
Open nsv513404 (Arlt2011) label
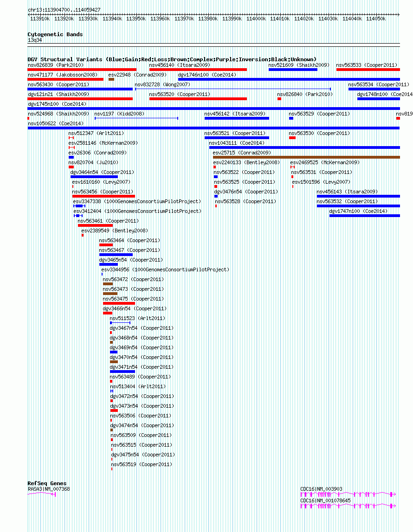pyautogui.click(x=138, y=387)
